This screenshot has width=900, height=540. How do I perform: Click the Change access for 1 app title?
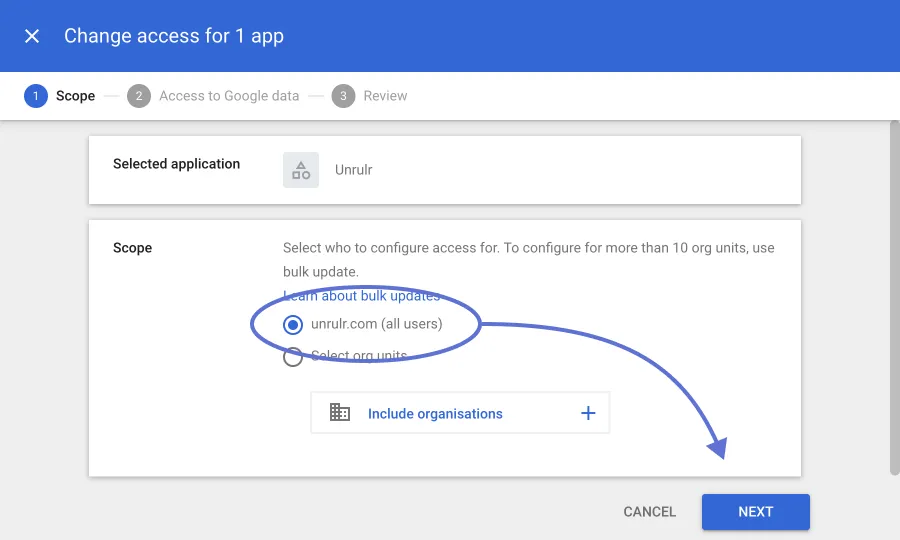point(174,36)
